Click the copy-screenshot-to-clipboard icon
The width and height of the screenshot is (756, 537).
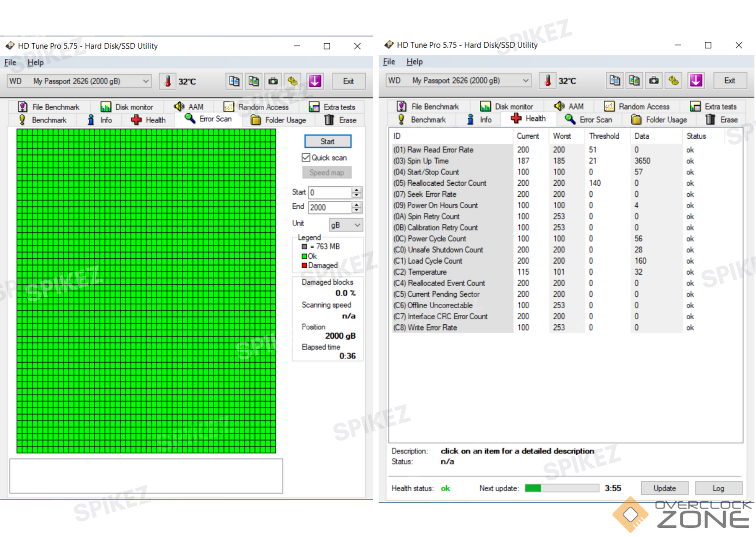tap(254, 81)
